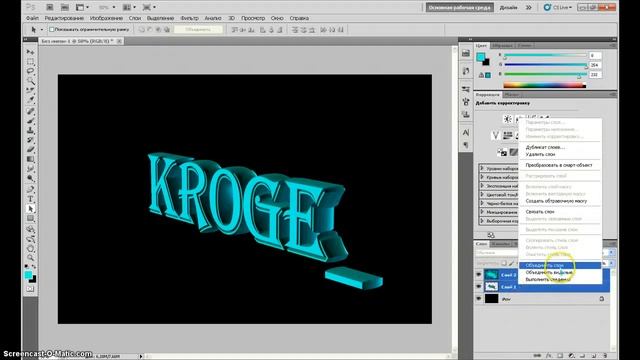Choose Объединить слои in context menu
The image size is (640, 360).
coord(560,265)
